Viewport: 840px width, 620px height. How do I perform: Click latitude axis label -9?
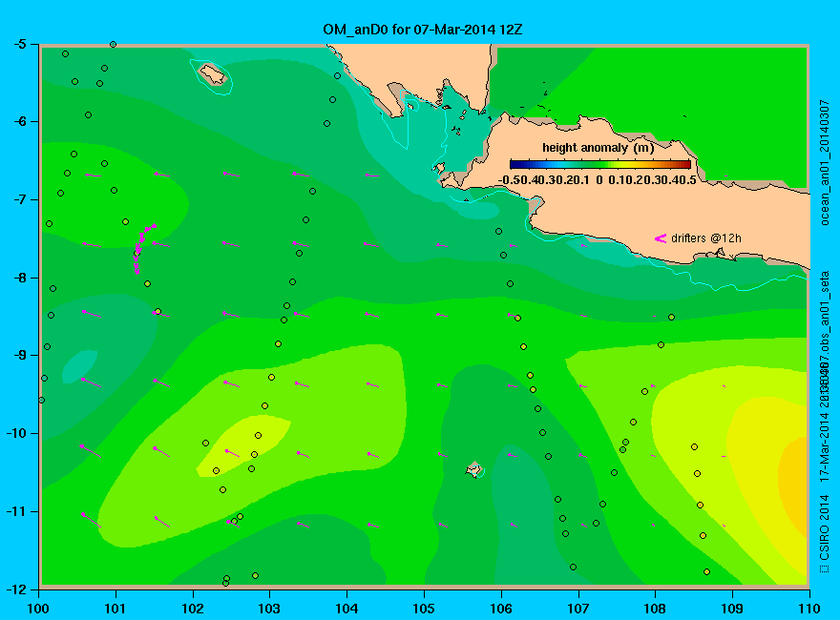(19, 355)
